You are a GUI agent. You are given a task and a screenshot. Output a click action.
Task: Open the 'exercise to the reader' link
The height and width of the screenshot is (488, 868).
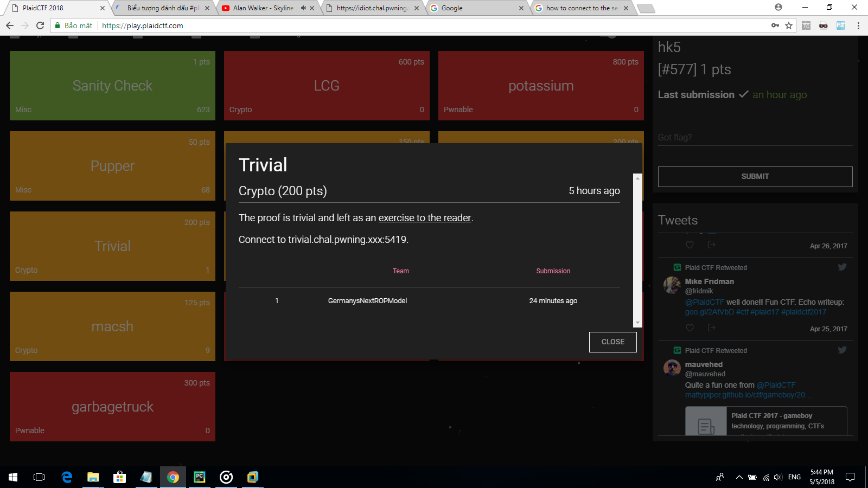click(x=425, y=218)
